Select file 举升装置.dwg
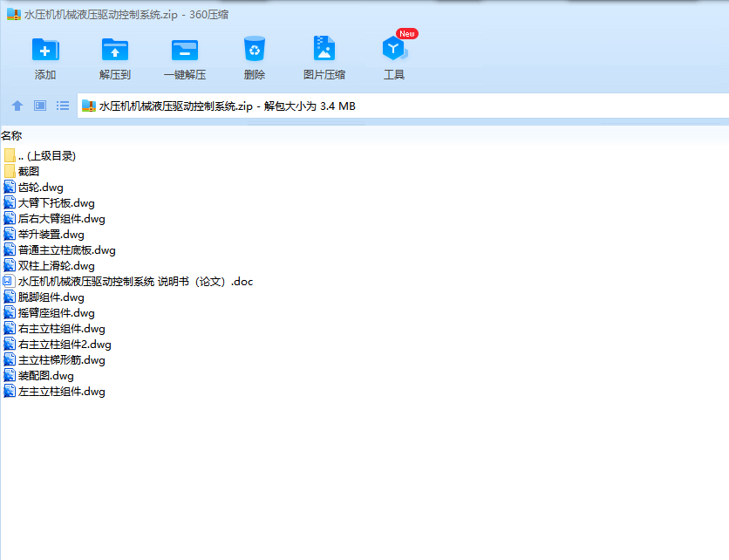 (x=44, y=235)
